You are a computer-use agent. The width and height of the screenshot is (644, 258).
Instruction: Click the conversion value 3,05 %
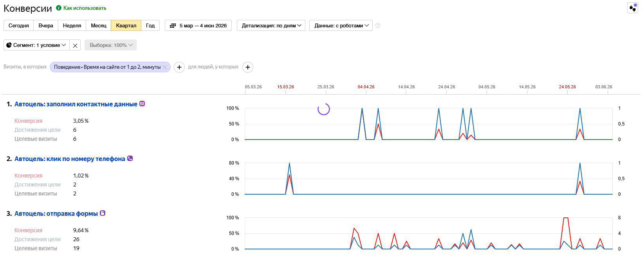tap(81, 121)
